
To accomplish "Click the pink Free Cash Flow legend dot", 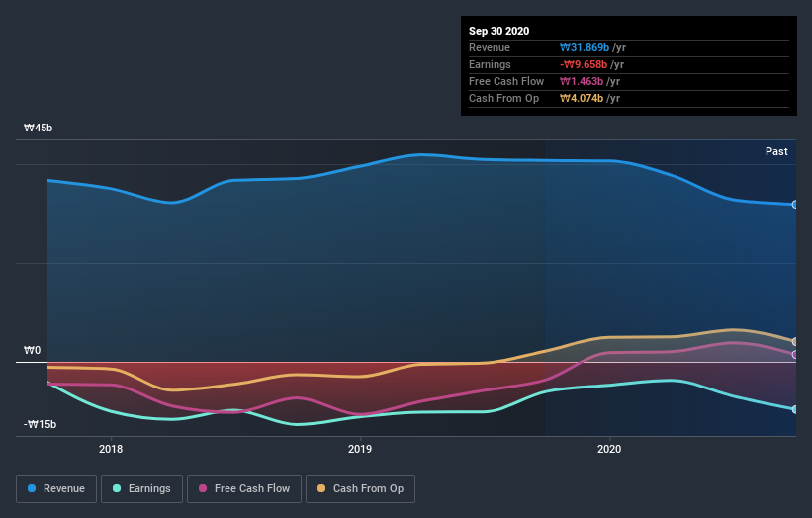I will (203, 488).
